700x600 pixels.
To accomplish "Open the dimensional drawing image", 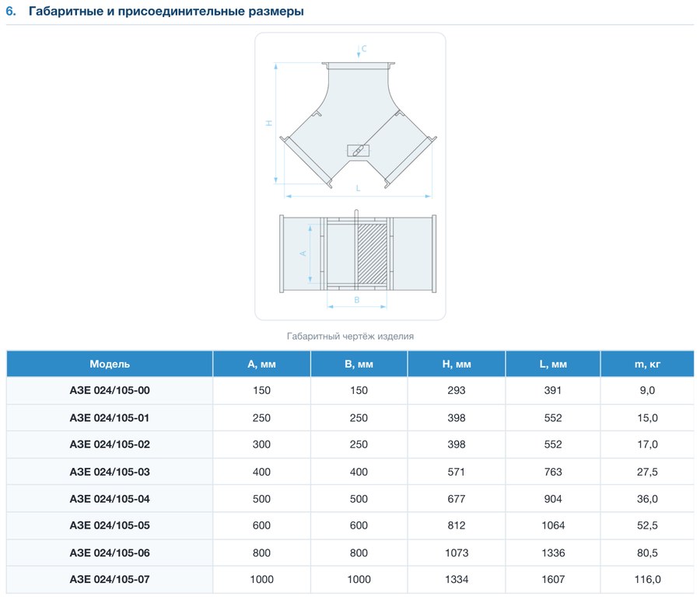I will point(350,176).
